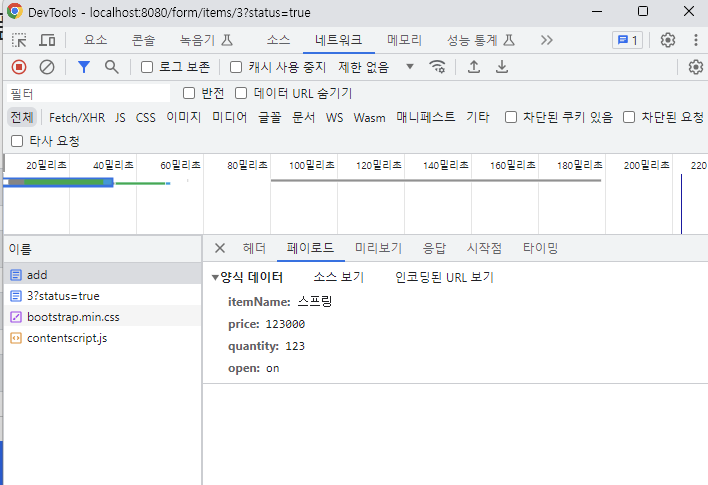The width and height of the screenshot is (708, 485).
Task: Toggle the device toolbar icon
Action: [47, 40]
